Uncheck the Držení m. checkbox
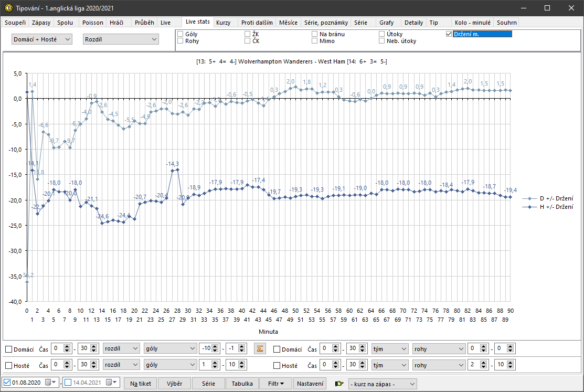Image resolution: width=584 pixels, height=392 pixels. click(x=449, y=34)
